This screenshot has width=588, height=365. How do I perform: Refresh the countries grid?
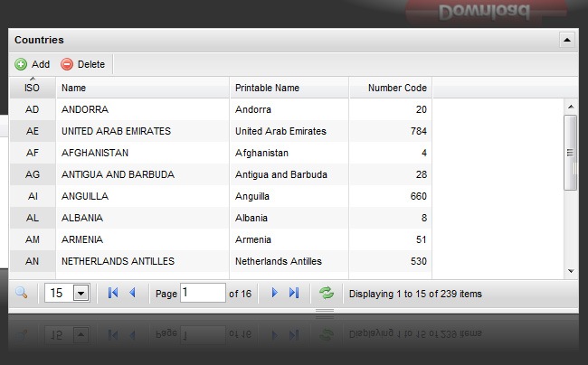327,293
